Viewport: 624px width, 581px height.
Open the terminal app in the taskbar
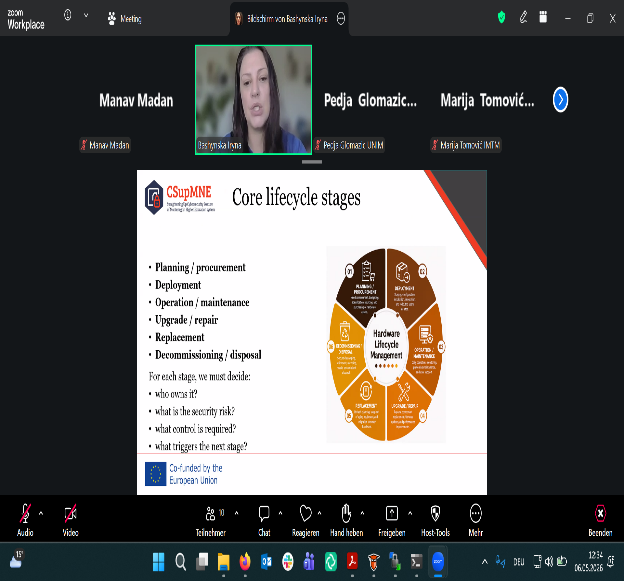point(417,562)
